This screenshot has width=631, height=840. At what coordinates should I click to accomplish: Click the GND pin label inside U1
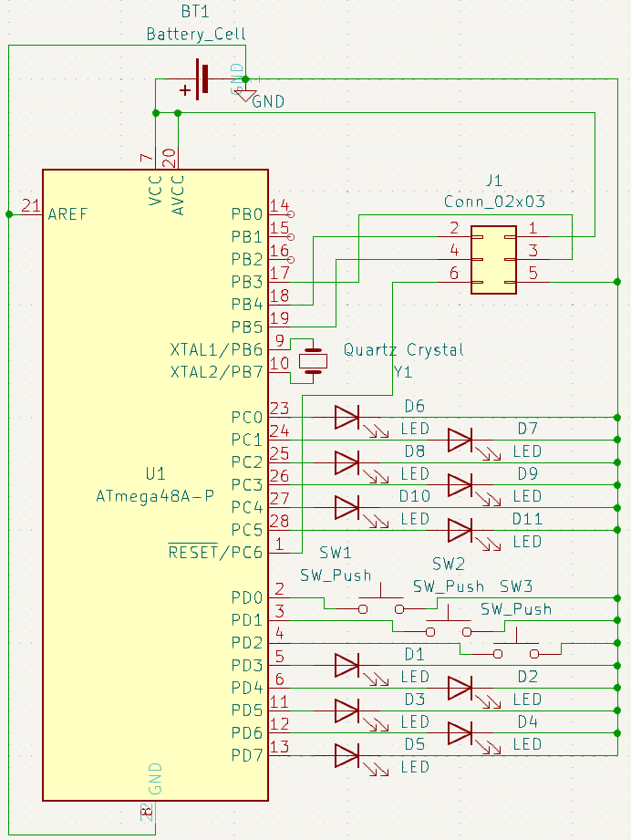[155, 779]
